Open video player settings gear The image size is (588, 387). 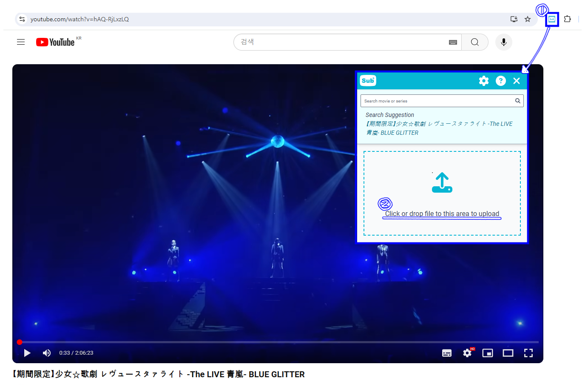(x=468, y=353)
